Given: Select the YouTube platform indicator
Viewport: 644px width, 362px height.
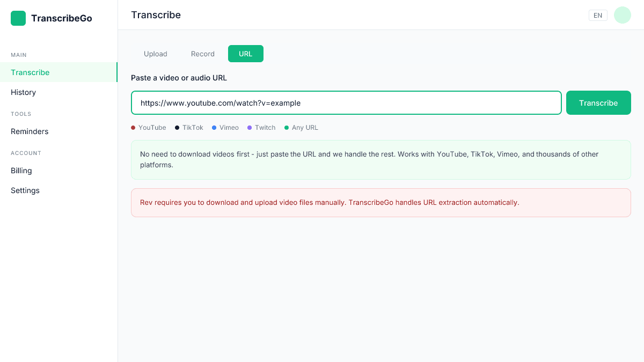Looking at the screenshot, I should pos(148,128).
